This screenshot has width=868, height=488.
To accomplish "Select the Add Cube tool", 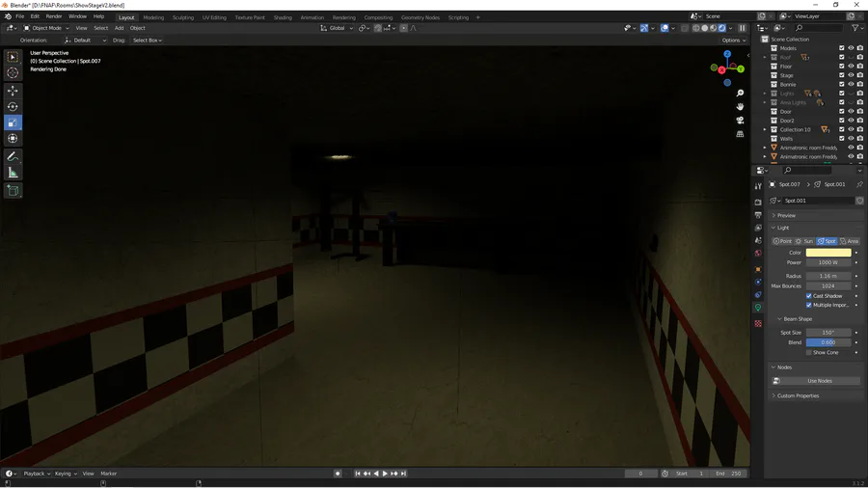I will [x=13, y=191].
